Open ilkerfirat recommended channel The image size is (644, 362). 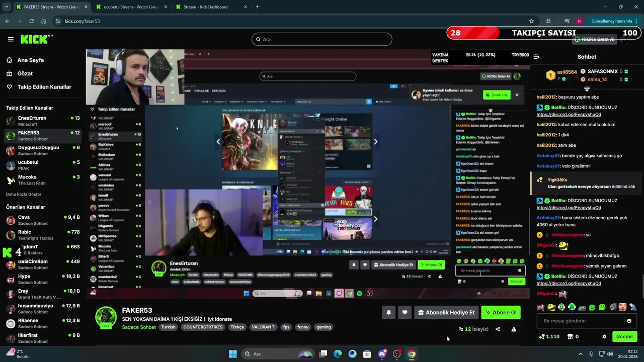(x=43, y=337)
